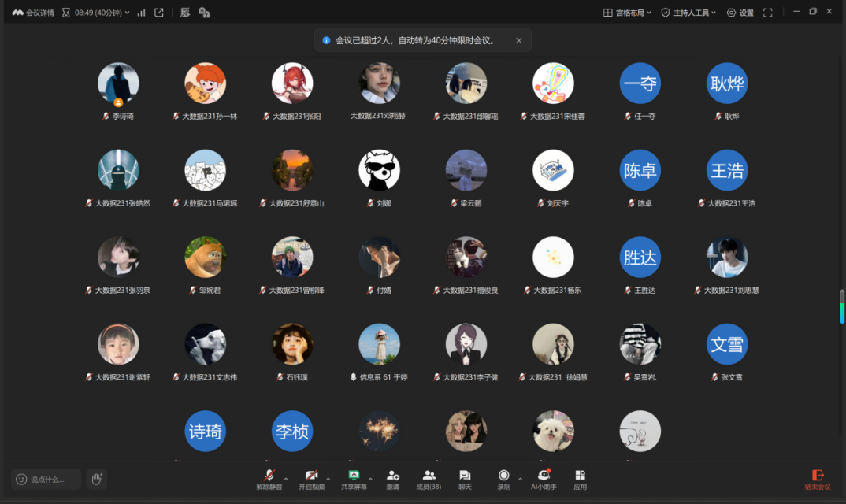Expand the 宫格布局 layout dropdown
The width and height of the screenshot is (846, 504).
coord(627,13)
